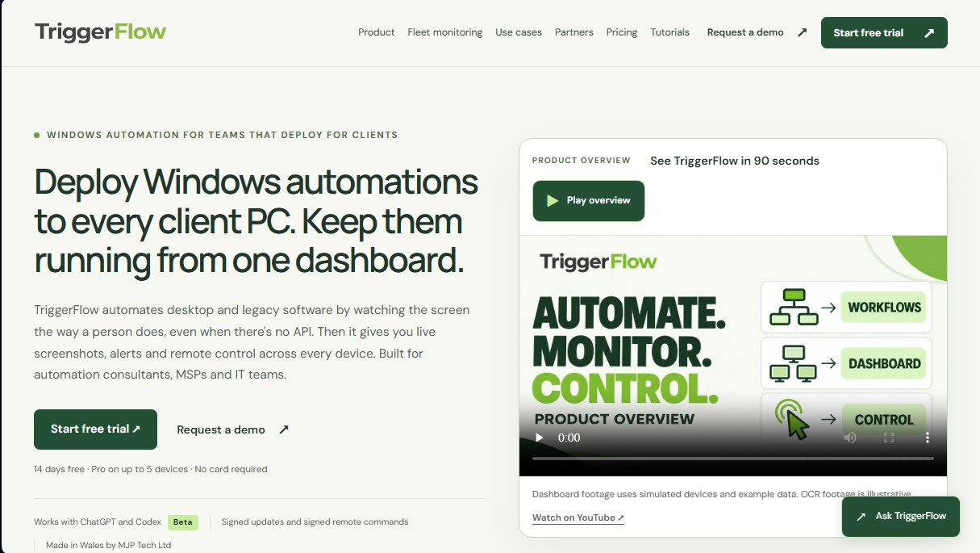Open the video player's three-dot options menu
Image resolution: width=980 pixels, height=553 pixels.
928,438
